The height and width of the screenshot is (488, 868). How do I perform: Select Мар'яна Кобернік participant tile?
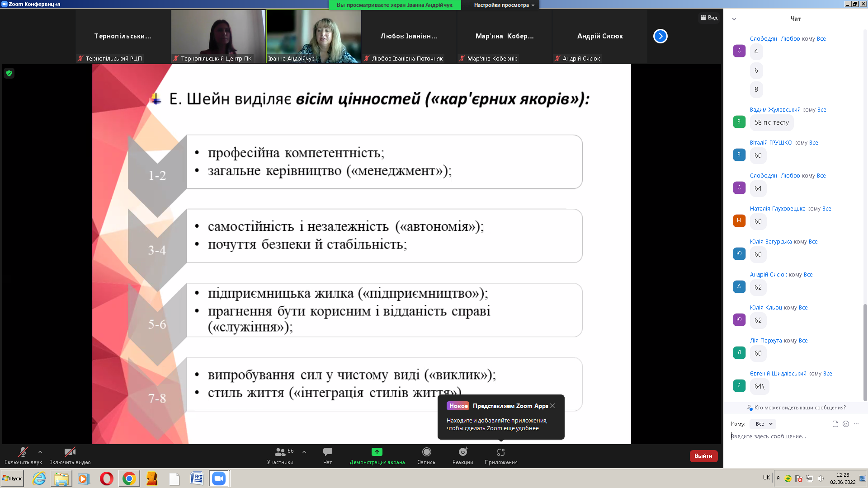(505, 36)
